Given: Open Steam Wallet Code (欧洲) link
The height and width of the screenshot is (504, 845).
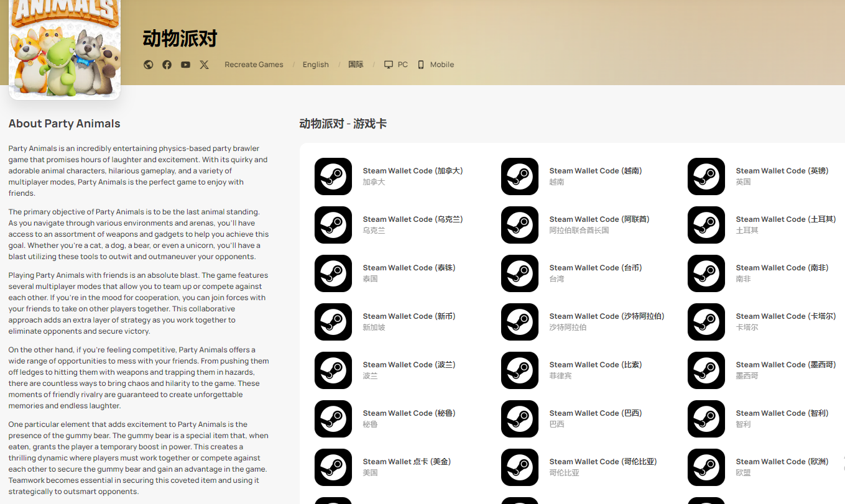Looking at the screenshot, I should click(782, 462).
